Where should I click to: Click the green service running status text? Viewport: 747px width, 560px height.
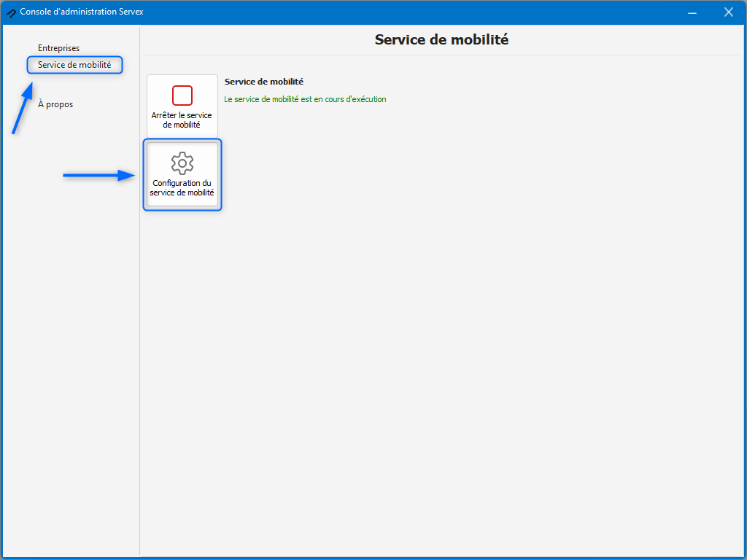point(305,99)
